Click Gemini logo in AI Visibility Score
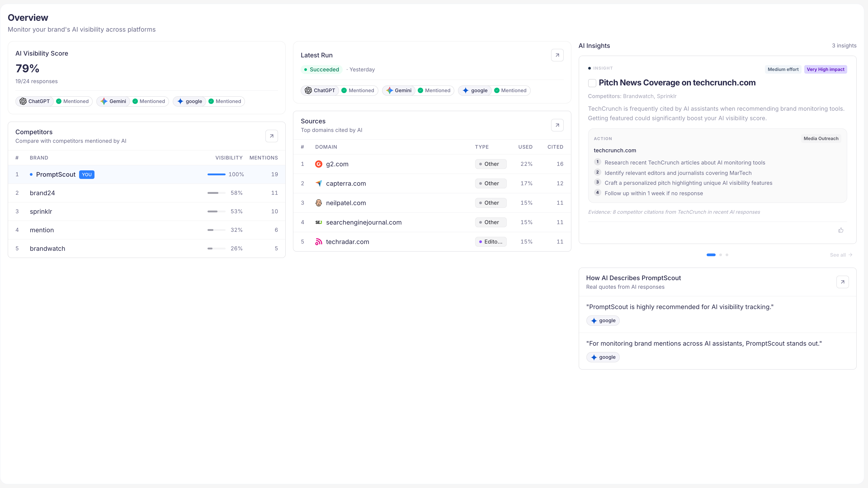This screenshot has height=488, width=868. click(x=104, y=101)
